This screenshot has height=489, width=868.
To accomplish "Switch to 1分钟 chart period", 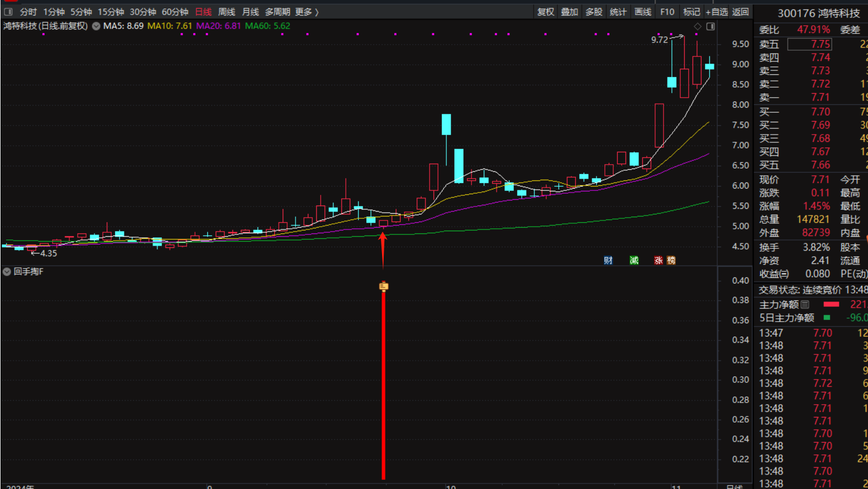I will [x=54, y=12].
